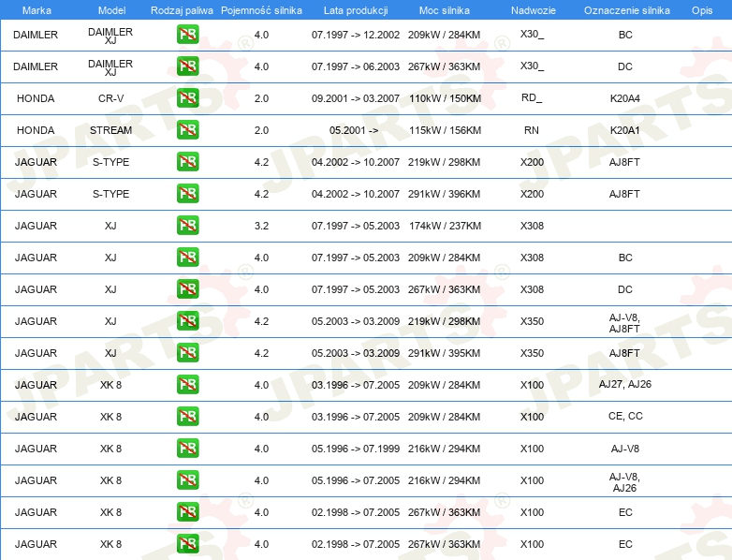The image size is (732, 560).
Task: Click the Rodzaj paliwa column header
Action: tap(182, 10)
